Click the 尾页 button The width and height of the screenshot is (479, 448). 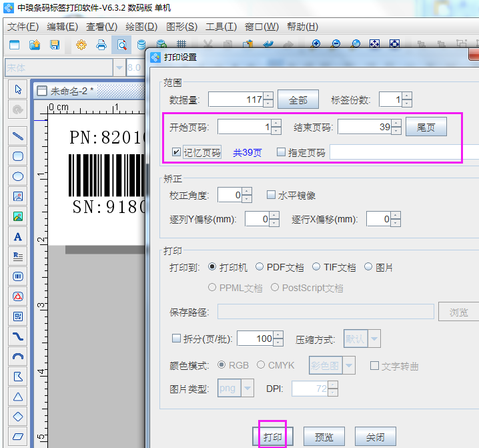(426, 127)
